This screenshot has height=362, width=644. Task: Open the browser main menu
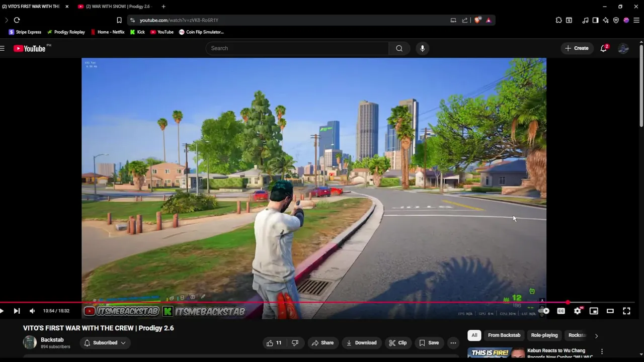coord(636,20)
